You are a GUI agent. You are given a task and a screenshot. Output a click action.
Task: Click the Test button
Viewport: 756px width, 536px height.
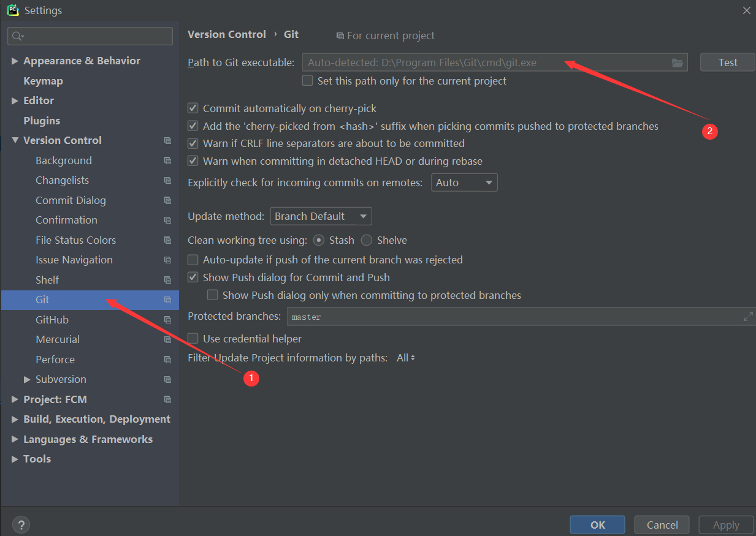(728, 62)
